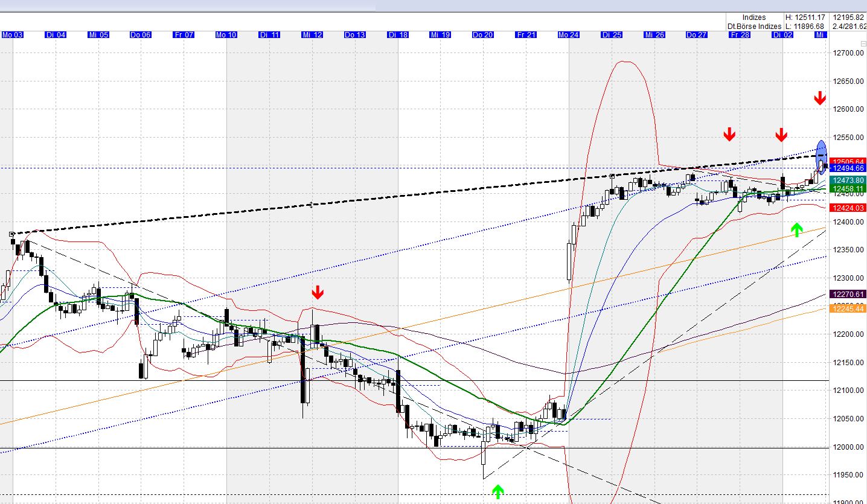Click the "Di 18" date label

tap(398, 35)
